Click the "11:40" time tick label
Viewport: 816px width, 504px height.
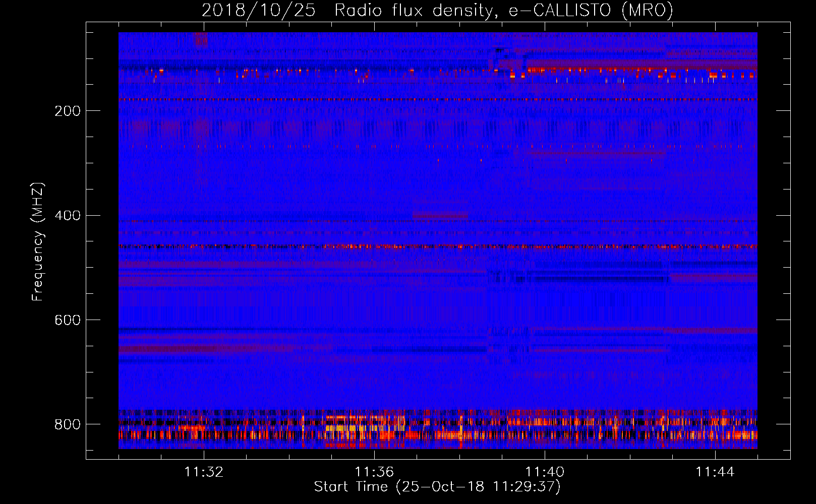pyautogui.click(x=545, y=472)
